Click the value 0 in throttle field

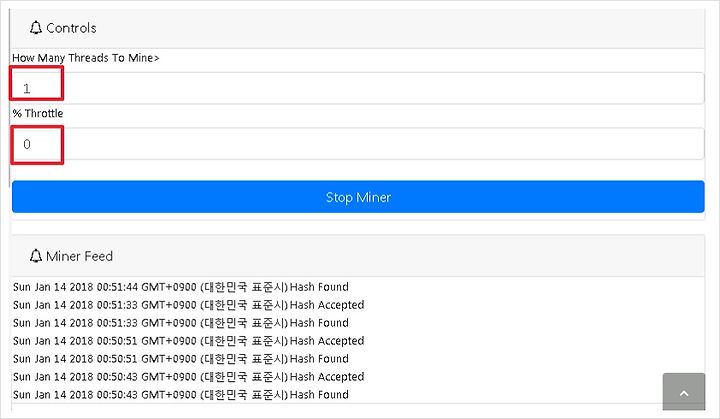[27, 144]
